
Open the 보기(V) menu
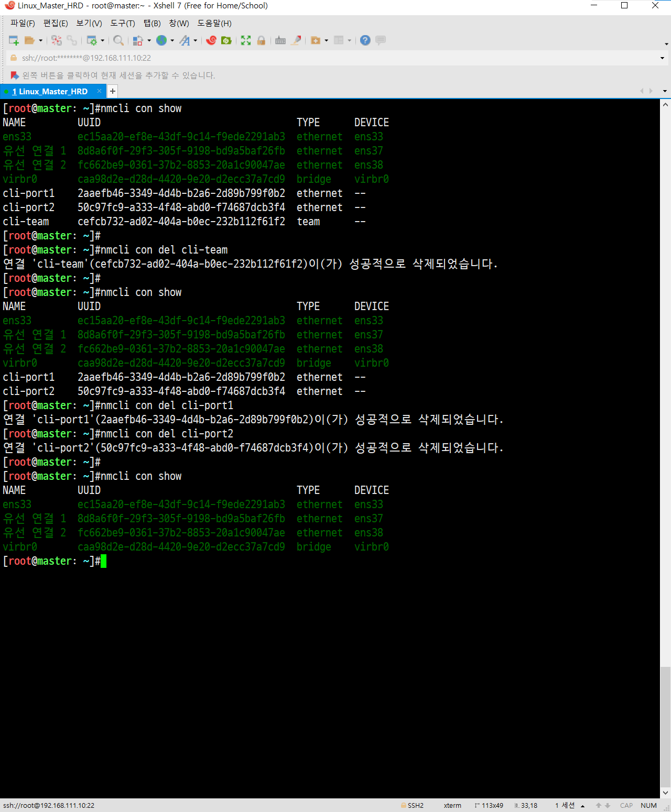click(89, 23)
